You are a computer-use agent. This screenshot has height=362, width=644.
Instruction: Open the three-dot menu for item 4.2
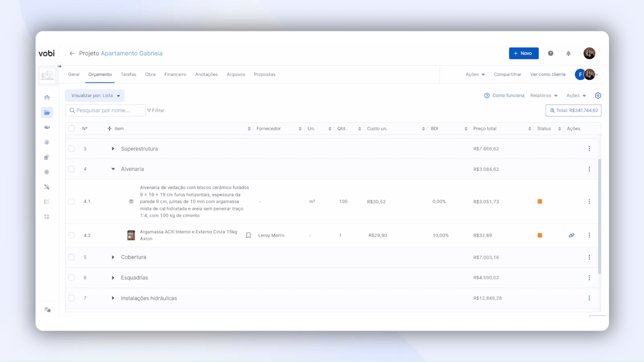[589, 235]
